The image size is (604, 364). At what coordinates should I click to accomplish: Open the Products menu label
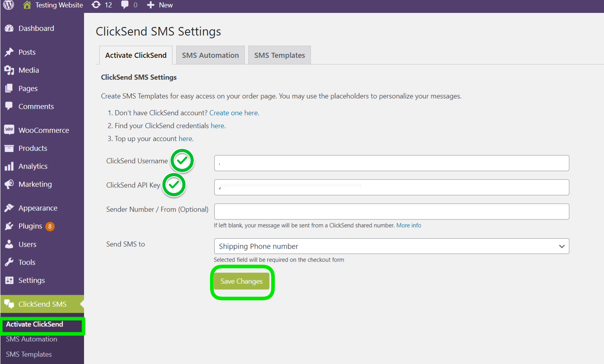33,148
